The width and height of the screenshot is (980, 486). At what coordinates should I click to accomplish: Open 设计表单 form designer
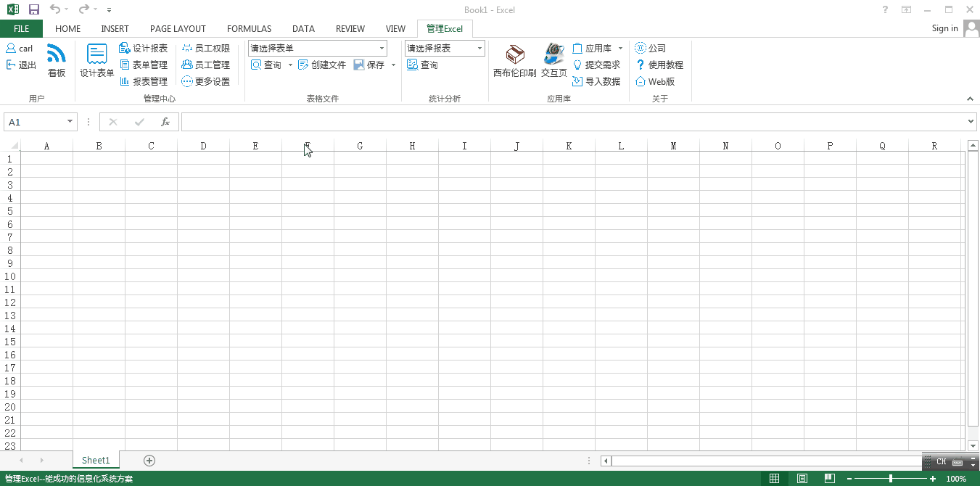tap(97, 61)
